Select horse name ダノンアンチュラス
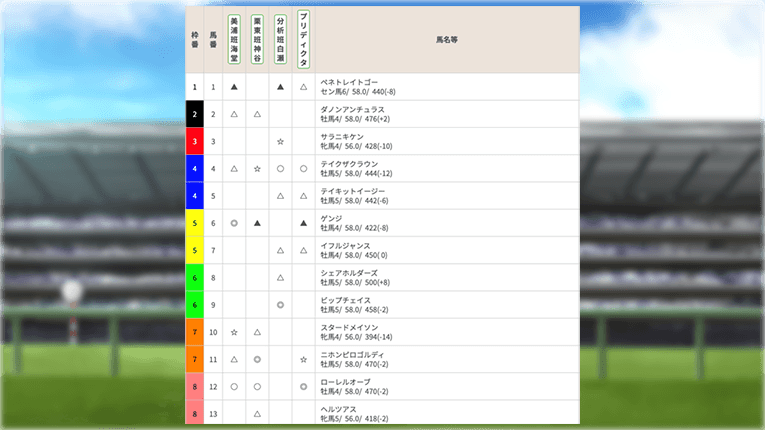This screenshot has height=430, width=765. pyautogui.click(x=353, y=109)
